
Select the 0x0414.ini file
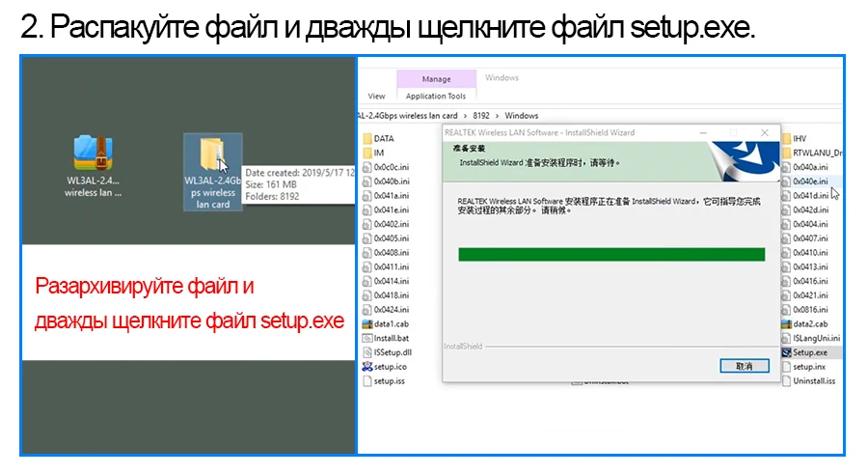click(386, 281)
